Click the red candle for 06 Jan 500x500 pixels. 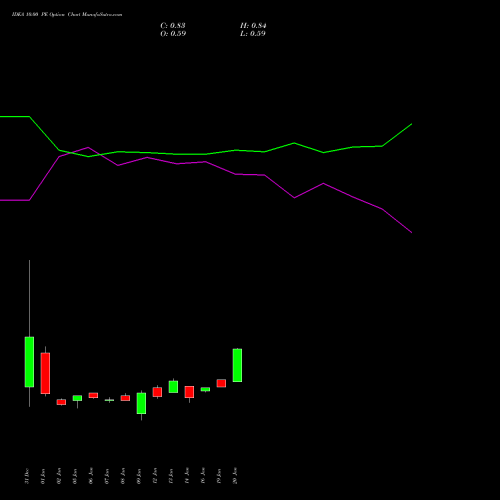click(93, 395)
